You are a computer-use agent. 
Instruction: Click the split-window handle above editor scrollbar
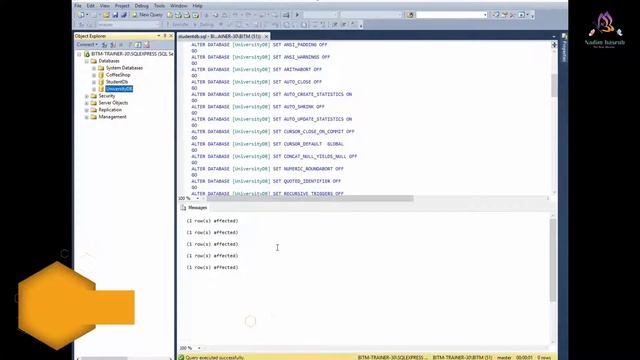pos(554,45)
